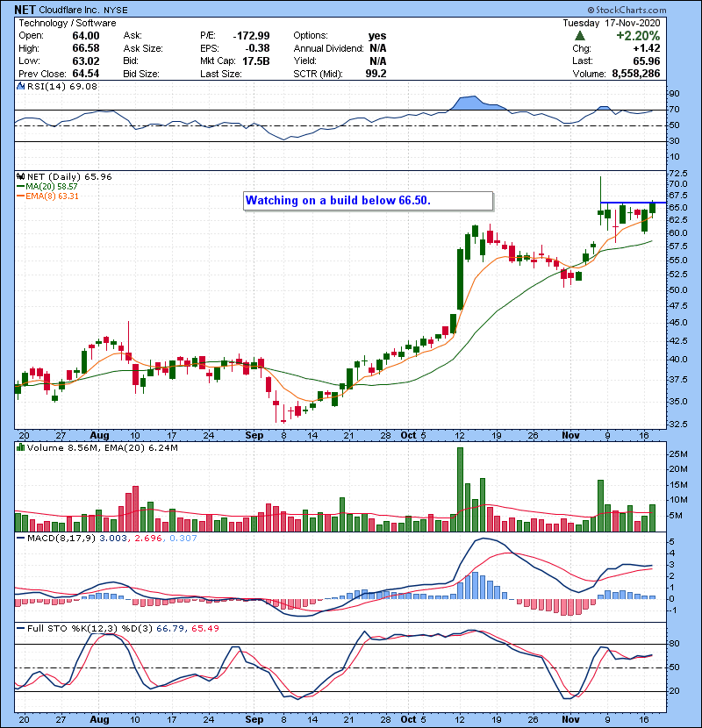
Task: Click the NET (Daily) 65.96 panel label
Action: coord(69,176)
